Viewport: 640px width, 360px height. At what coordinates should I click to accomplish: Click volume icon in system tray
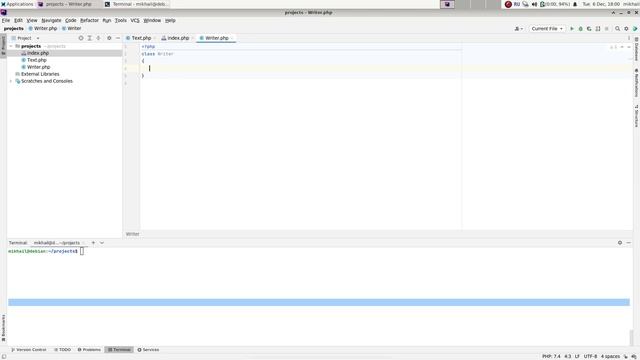[x=534, y=4]
